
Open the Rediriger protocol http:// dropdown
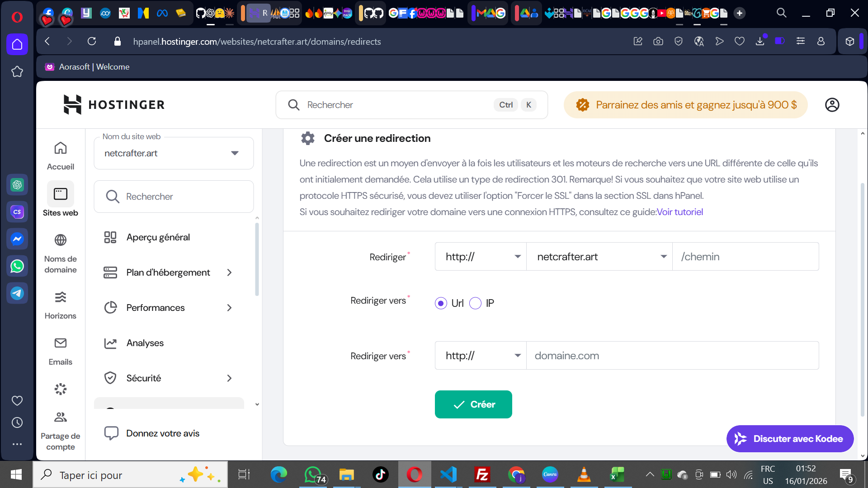click(481, 257)
